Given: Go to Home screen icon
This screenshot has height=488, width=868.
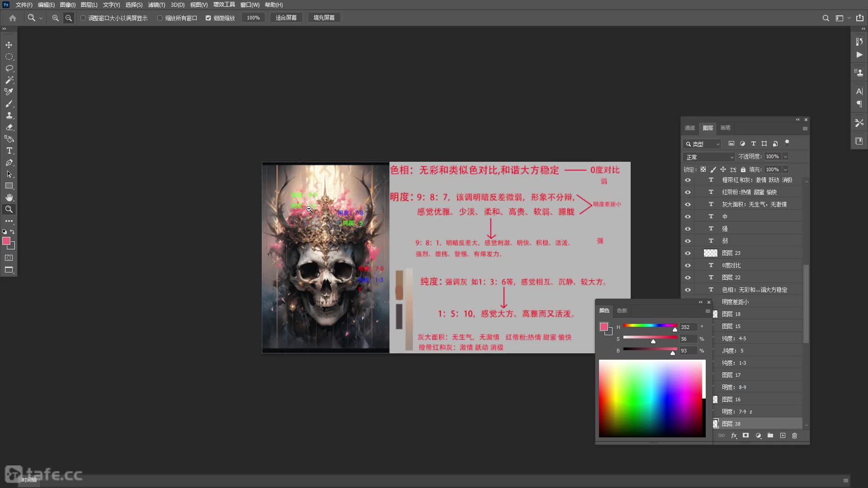Looking at the screenshot, I should [13, 18].
